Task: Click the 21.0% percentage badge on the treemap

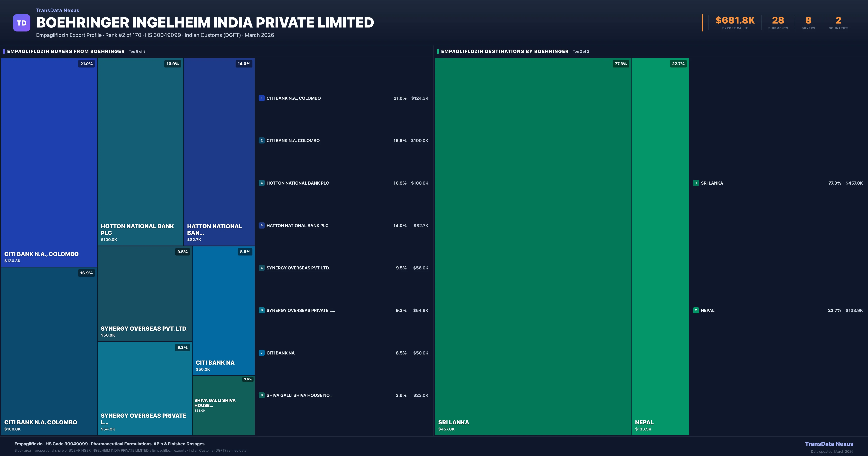Action: point(86,63)
